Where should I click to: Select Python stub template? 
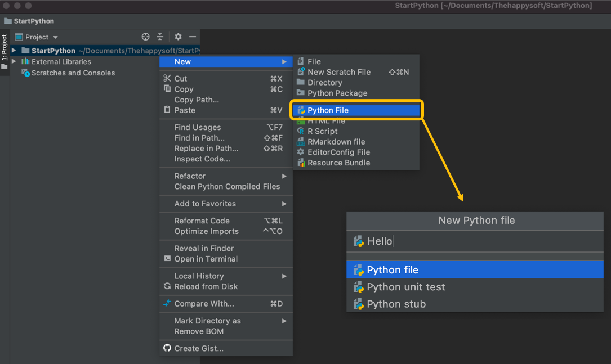click(475, 304)
